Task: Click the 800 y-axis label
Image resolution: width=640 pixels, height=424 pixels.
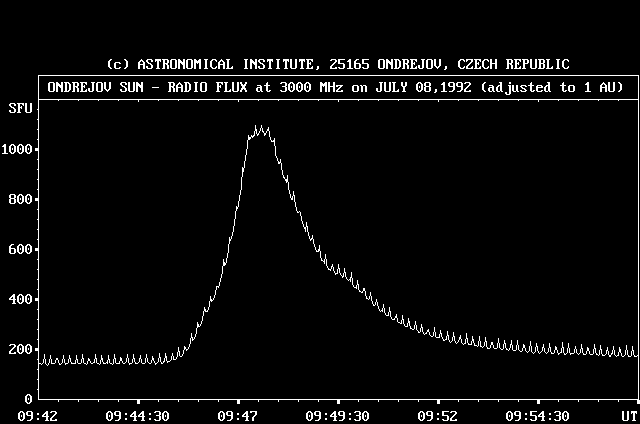Action: coord(23,200)
